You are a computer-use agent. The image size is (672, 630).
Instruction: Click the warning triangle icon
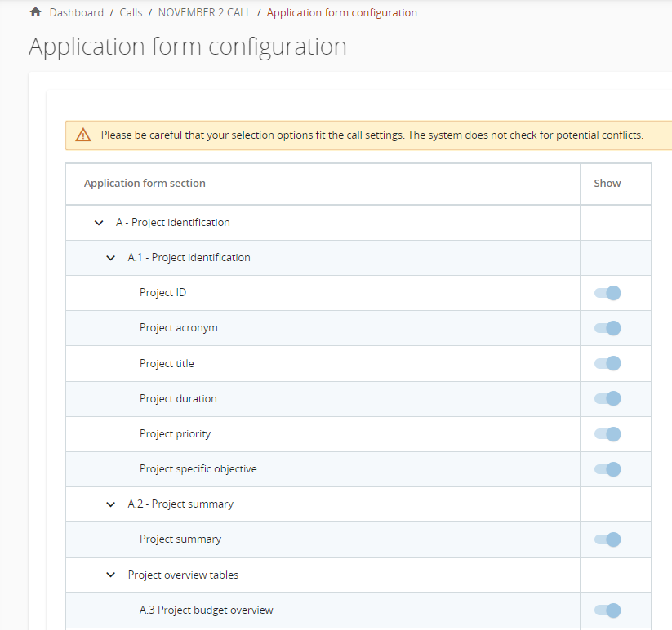(83, 135)
